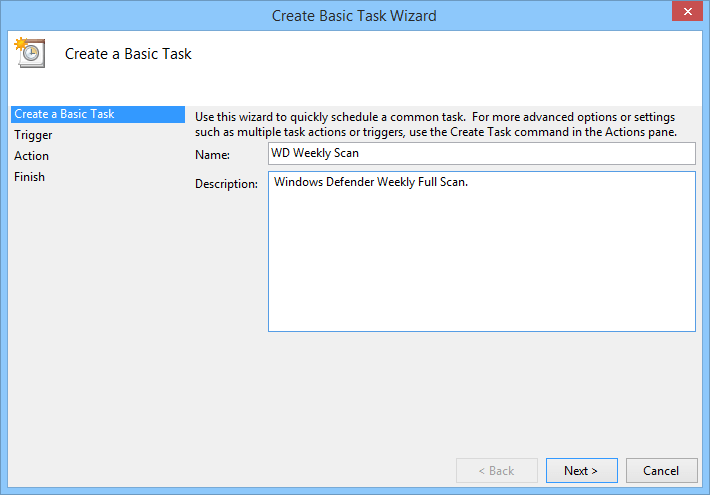Click the Description: label

(226, 184)
